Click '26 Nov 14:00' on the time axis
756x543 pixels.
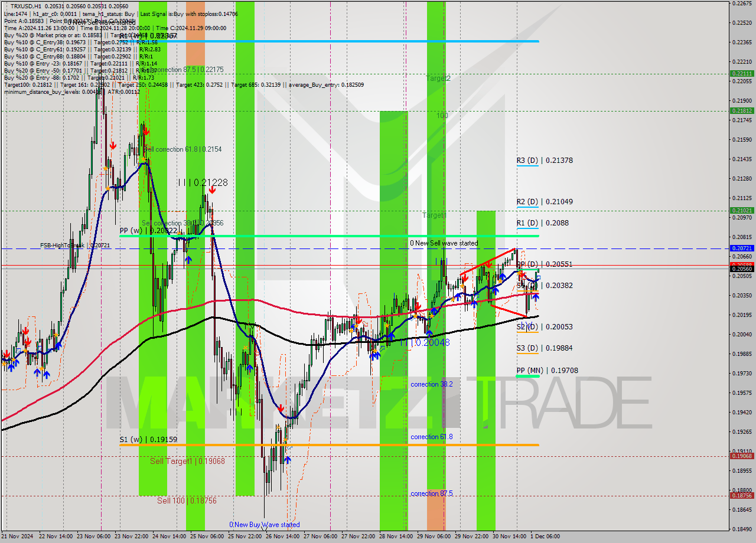coord(282,537)
